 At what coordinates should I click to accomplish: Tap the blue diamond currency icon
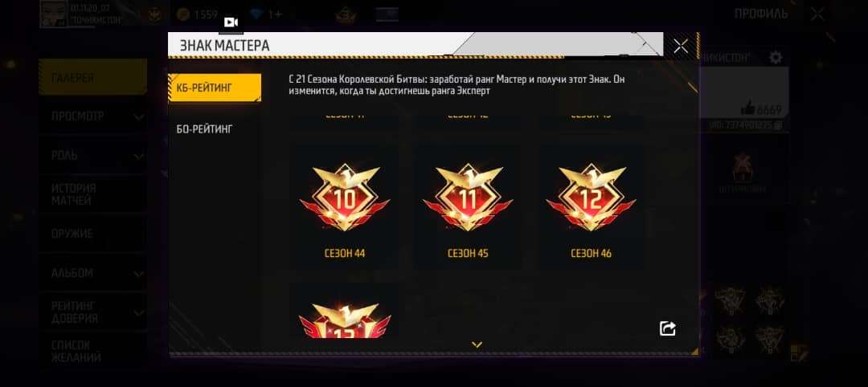(256, 15)
